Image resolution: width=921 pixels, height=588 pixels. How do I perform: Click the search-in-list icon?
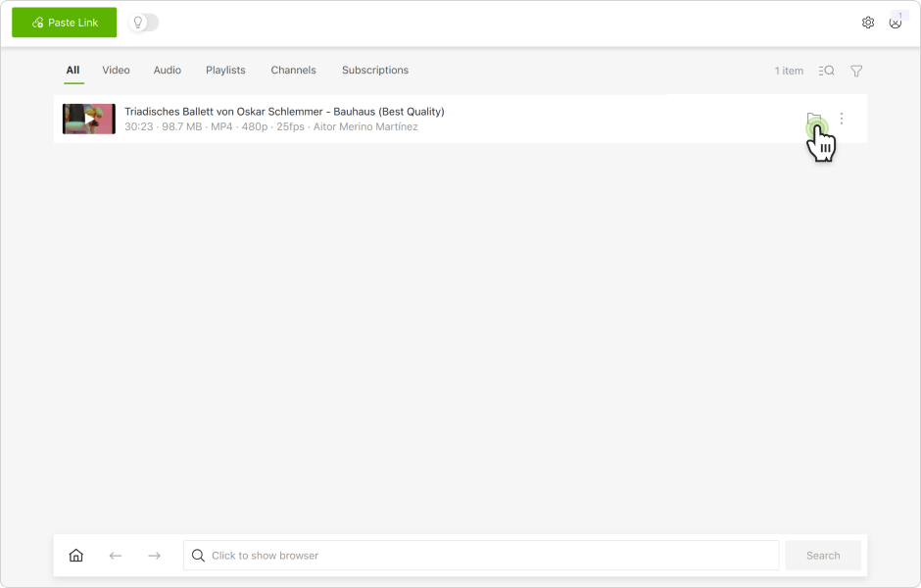(x=826, y=71)
